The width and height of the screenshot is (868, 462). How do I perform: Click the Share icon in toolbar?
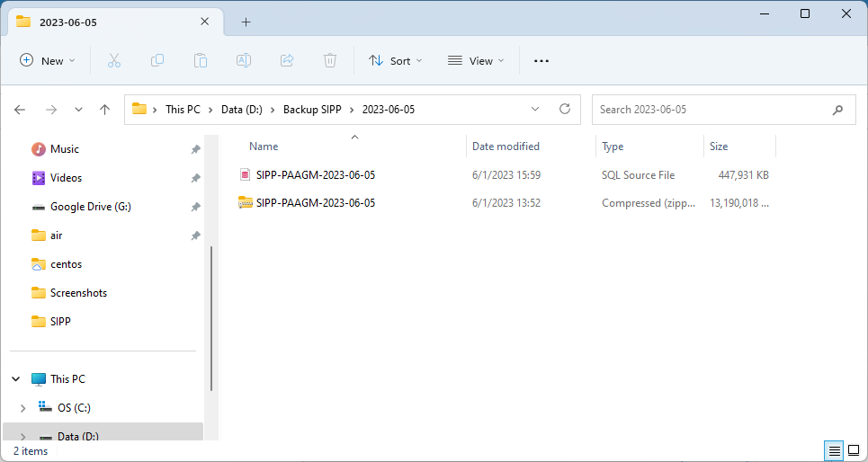pos(287,61)
